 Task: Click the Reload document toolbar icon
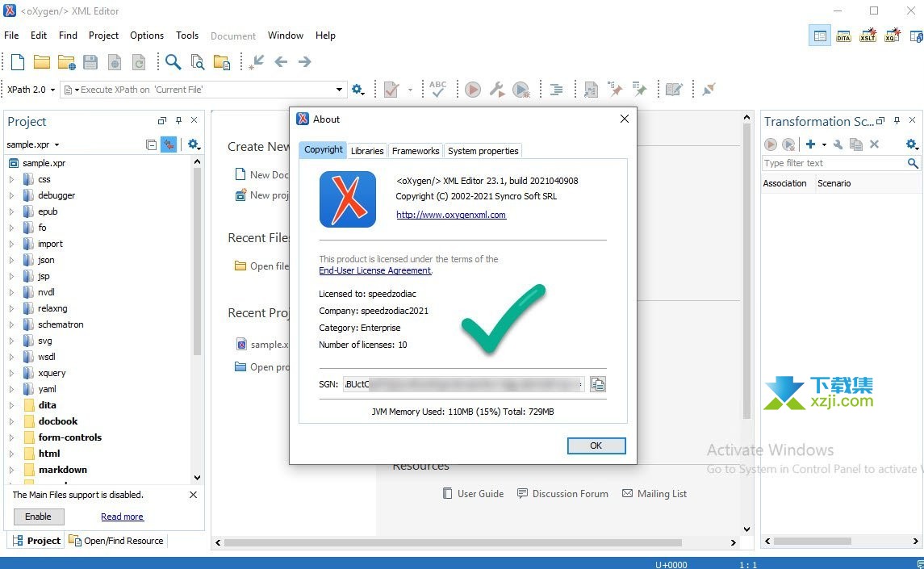139,62
